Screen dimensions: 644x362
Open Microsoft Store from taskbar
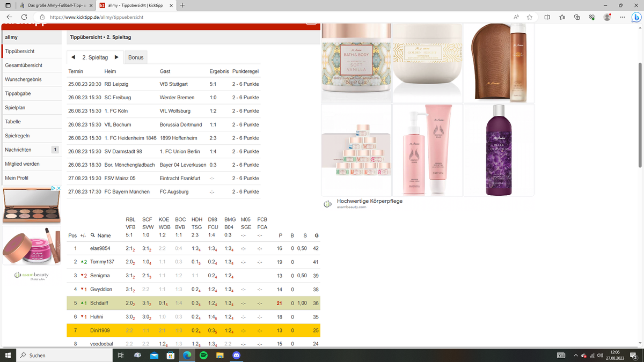[x=171, y=355]
